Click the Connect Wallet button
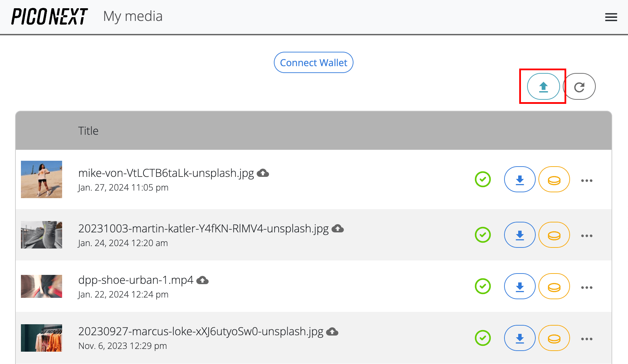 click(313, 62)
